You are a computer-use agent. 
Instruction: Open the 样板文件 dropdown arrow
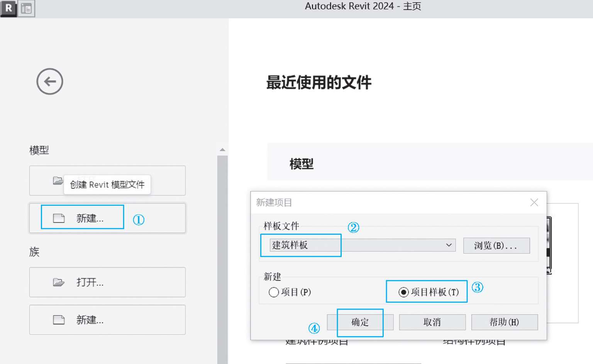click(x=449, y=245)
